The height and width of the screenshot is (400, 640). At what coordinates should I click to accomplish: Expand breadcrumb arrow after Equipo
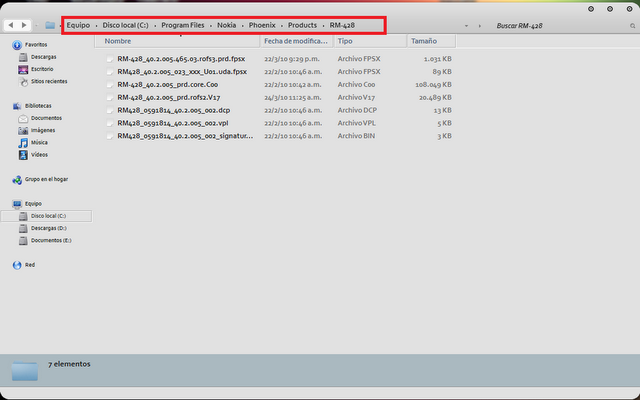[x=96, y=26]
